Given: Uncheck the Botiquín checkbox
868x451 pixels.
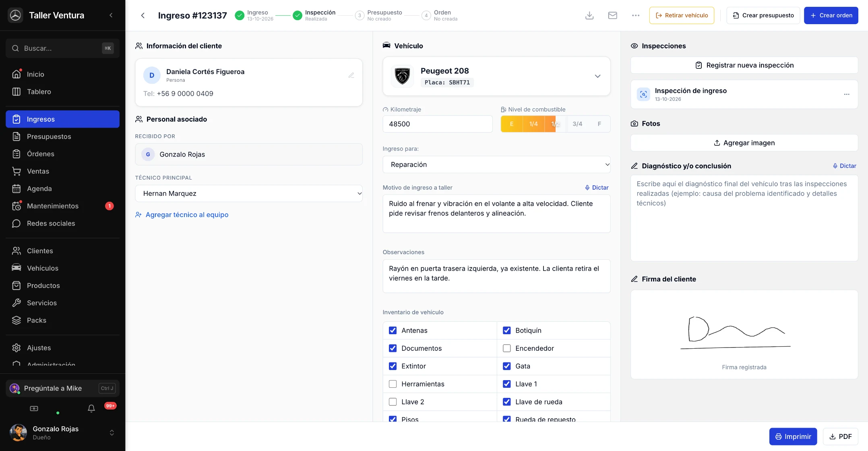Looking at the screenshot, I should (507, 331).
